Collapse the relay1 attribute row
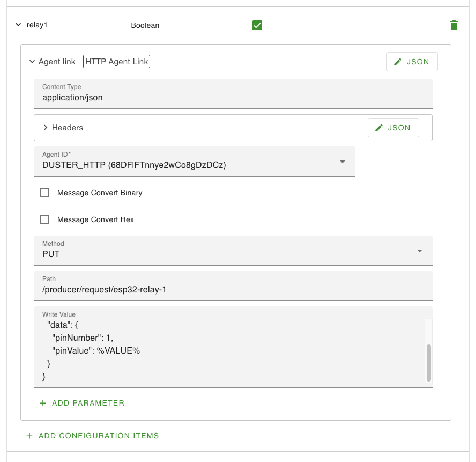476x462 pixels. pos(18,25)
